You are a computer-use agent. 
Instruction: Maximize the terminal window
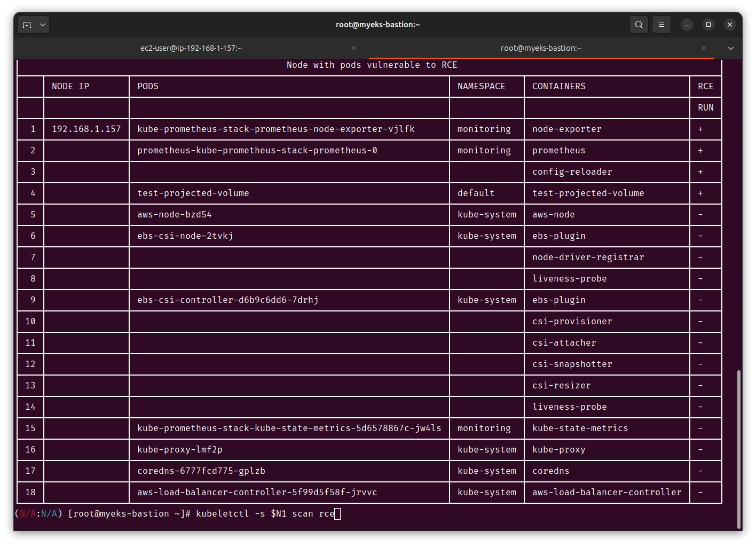(x=708, y=25)
